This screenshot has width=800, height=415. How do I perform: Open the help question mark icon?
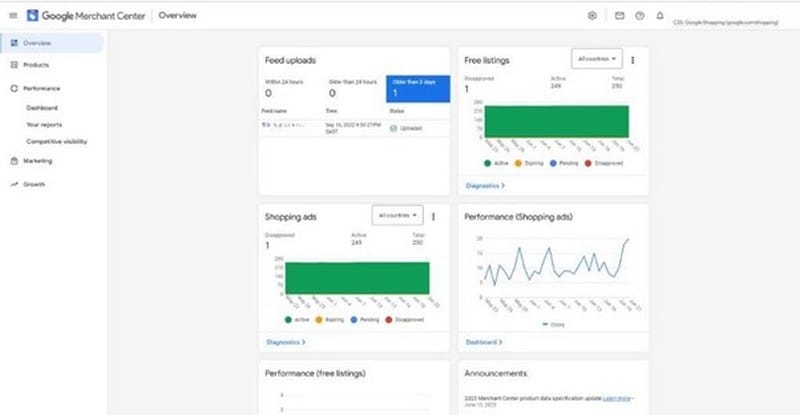(x=639, y=16)
